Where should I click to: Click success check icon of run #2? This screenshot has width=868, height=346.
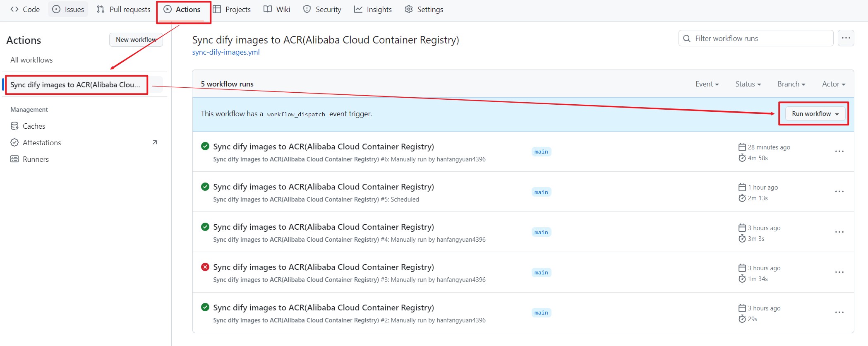pos(205,307)
